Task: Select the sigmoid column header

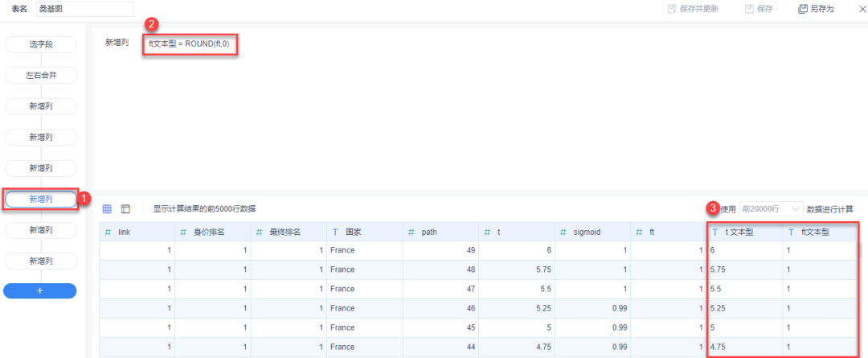Action: 592,232
